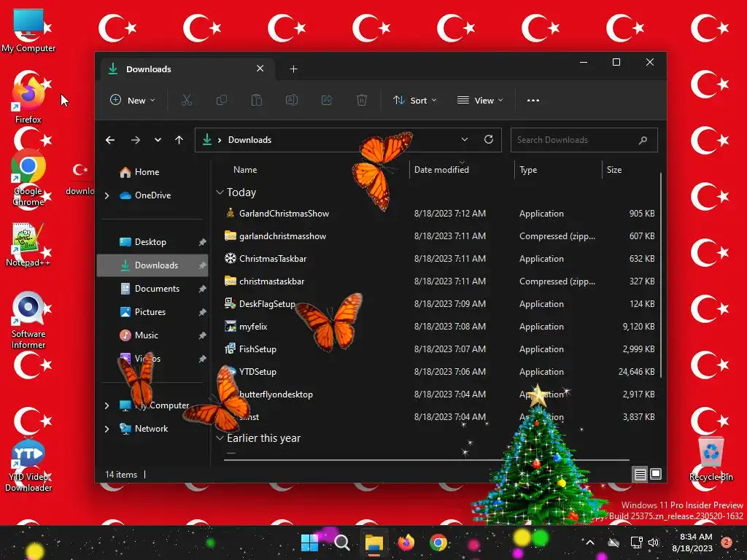Image resolution: width=747 pixels, height=560 pixels.
Task: Switch to Details view layout button
Action: click(x=640, y=474)
